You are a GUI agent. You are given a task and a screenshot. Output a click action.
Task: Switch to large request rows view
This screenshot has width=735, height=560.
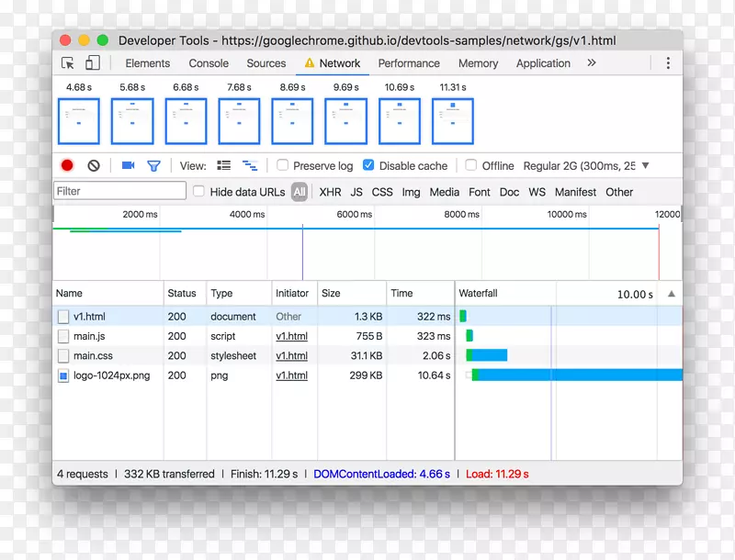[x=223, y=165]
